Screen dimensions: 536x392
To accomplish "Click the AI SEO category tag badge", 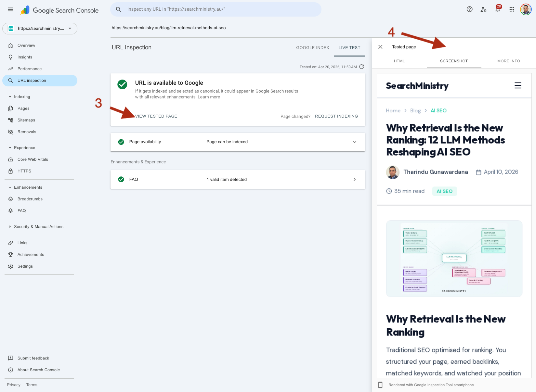I will pos(444,191).
